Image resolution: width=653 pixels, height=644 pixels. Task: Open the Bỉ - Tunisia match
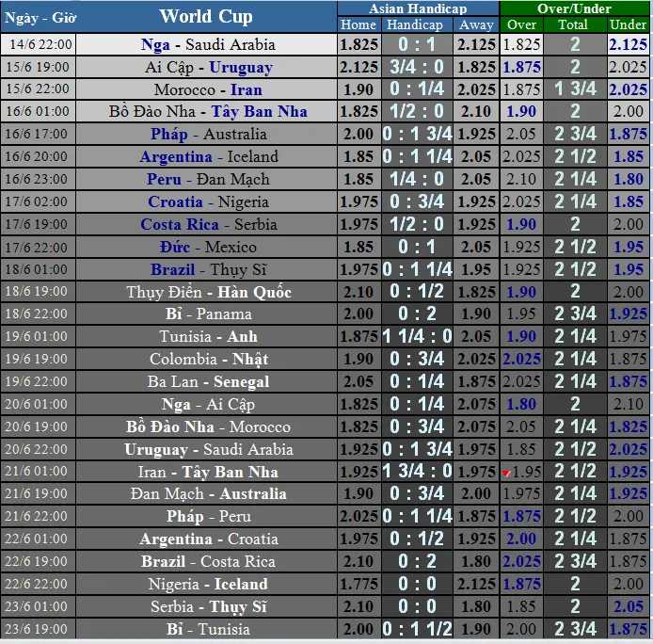click(208, 629)
